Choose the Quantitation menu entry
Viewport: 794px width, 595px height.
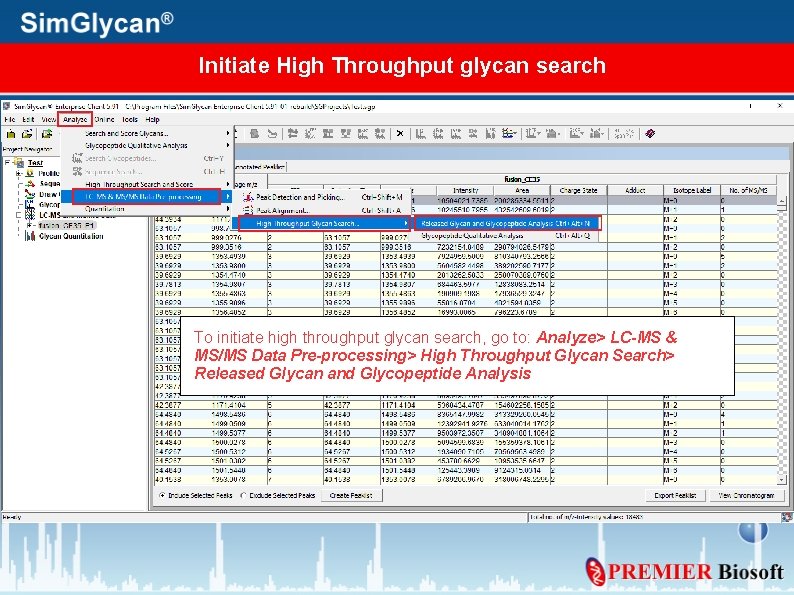click(147, 209)
